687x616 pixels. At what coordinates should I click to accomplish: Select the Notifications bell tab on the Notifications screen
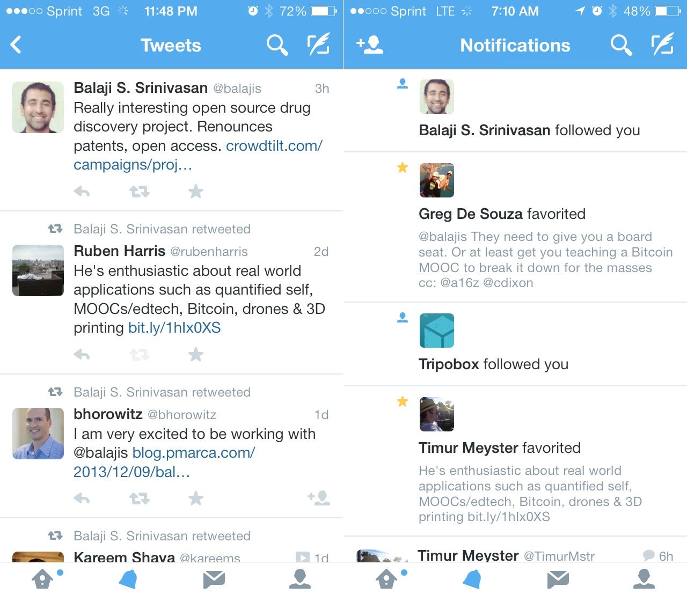pos(472,579)
